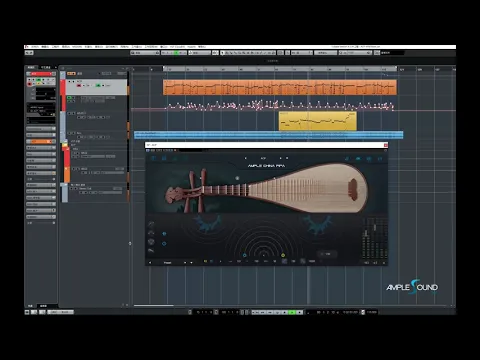The height and width of the screenshot is (360, 480).
Task: Click the second icon in Pipa plugin's left-side column
Action: coord(151,233)
